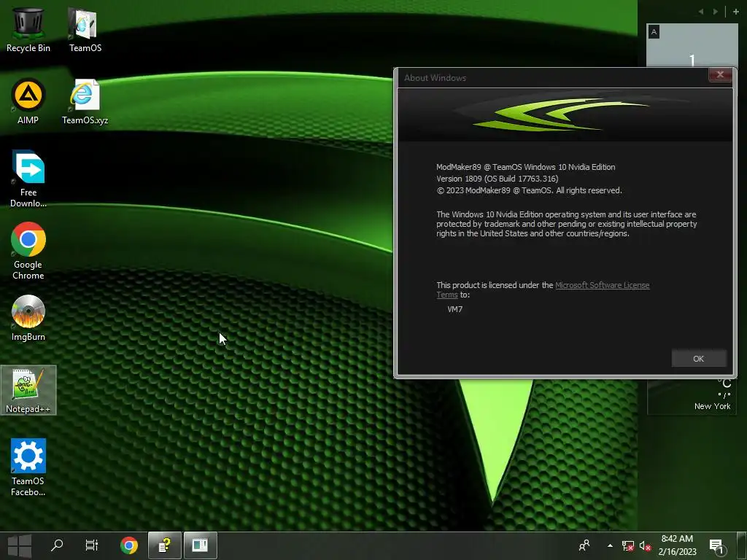Go to the next gadget page arrow
747x560 pixels.
pyautogui.click(x=715, y=12)
